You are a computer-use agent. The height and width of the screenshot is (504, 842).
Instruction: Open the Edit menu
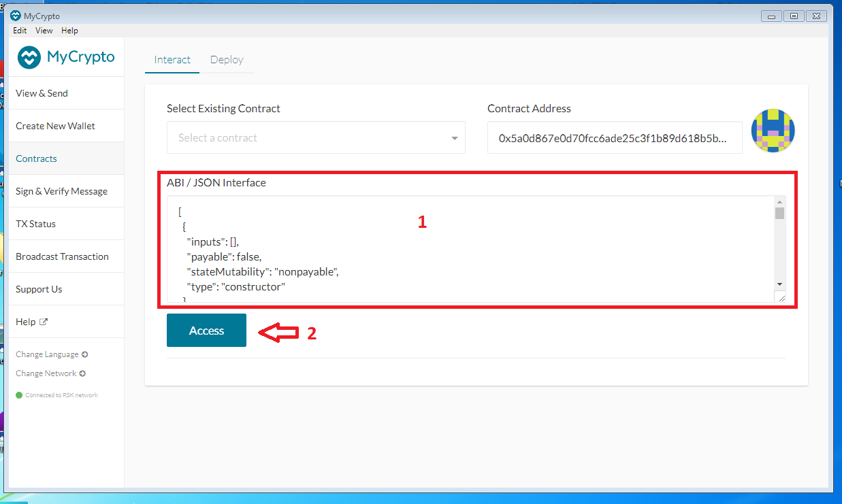(x=20, y=31)
